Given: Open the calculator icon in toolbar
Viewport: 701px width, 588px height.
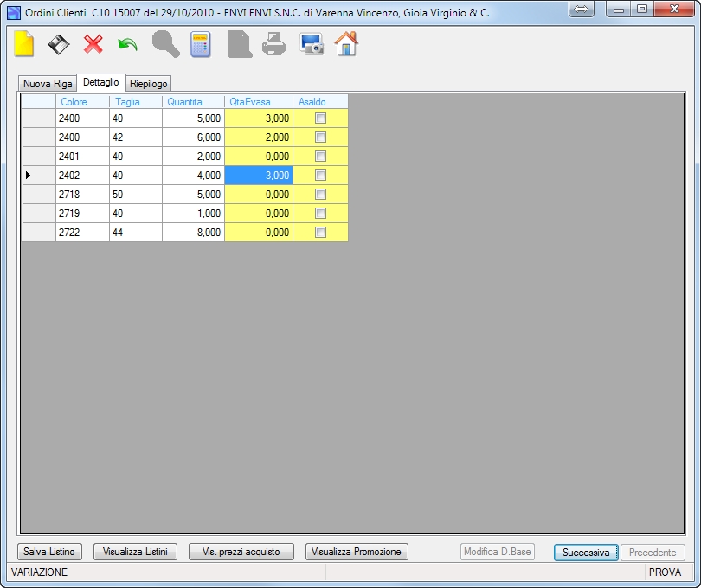Looking at the screenshot, I should click(200, 44).
